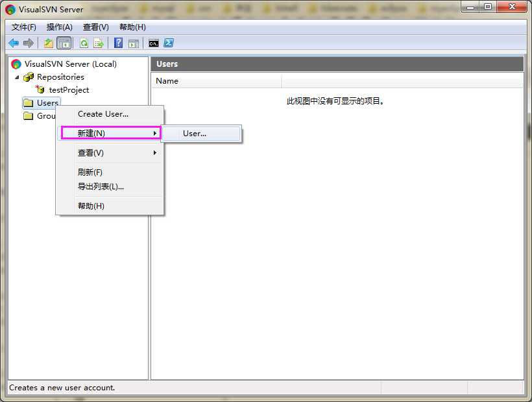The width and height of the screenshot is (532, 402).
Task: Click the Name column header
Action: [216, 81]
